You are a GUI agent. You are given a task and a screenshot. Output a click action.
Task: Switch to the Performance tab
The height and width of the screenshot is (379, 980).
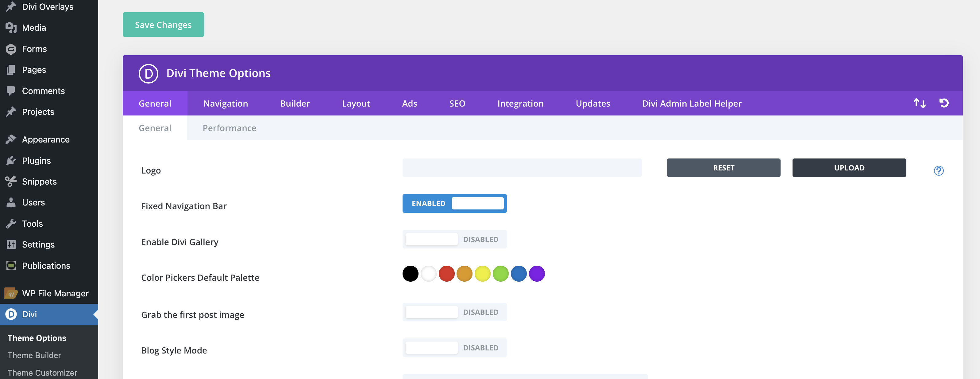pos(229,128)
